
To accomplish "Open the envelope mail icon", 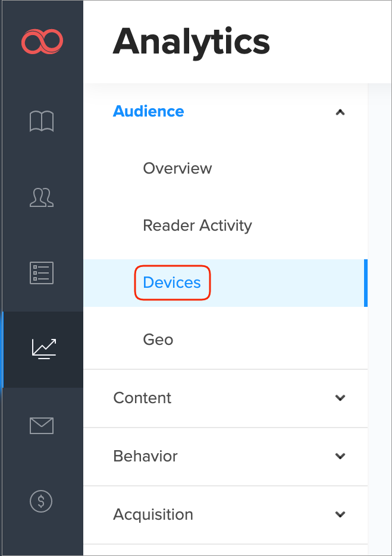I will pos(42,425).
